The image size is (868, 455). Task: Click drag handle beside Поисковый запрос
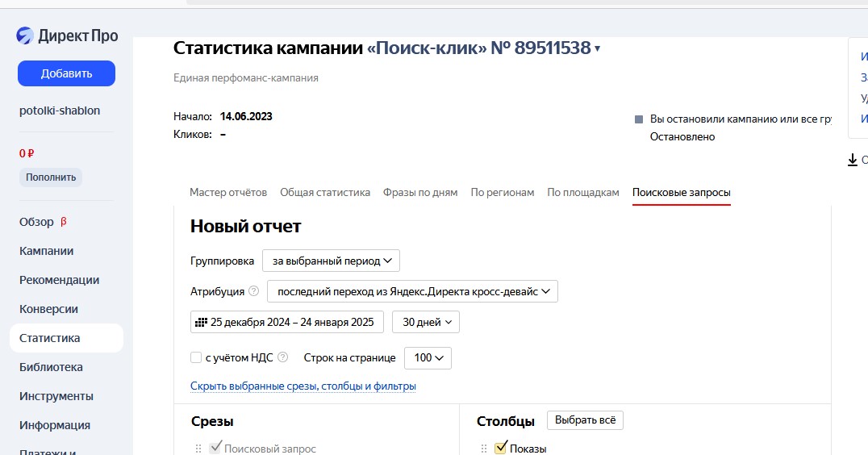[198, 449]
